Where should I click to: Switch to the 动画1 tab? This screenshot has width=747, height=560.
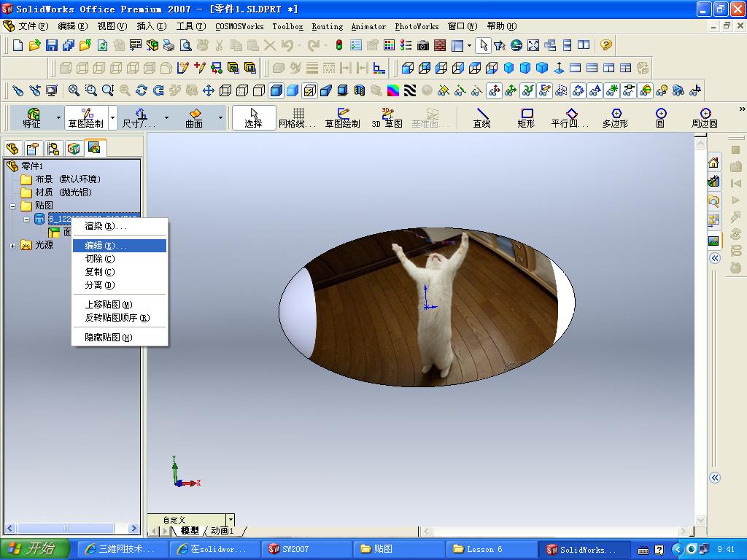[x=222, y=531]
